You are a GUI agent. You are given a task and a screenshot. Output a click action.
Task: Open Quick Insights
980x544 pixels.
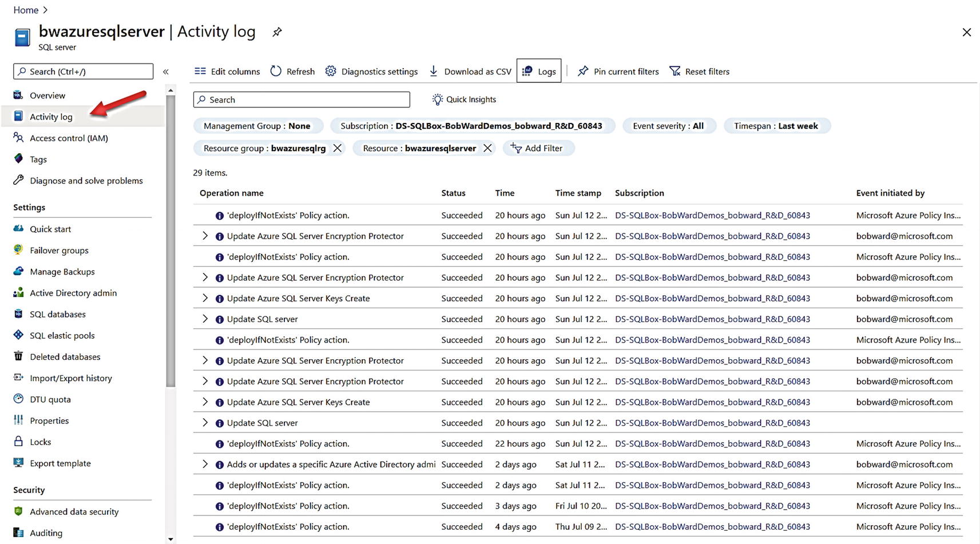[464, 100]
